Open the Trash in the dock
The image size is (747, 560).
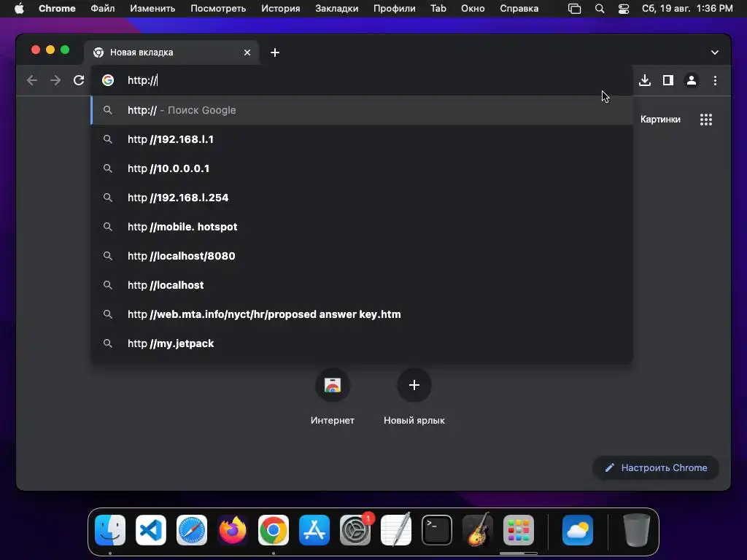click(x=637, y=530)
